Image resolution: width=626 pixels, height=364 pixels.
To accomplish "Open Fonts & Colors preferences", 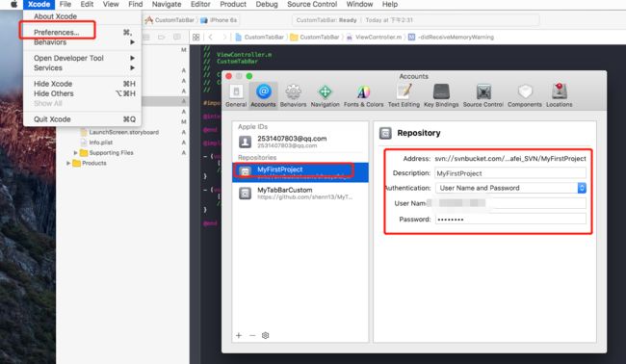I will click(x=363, y=95).
